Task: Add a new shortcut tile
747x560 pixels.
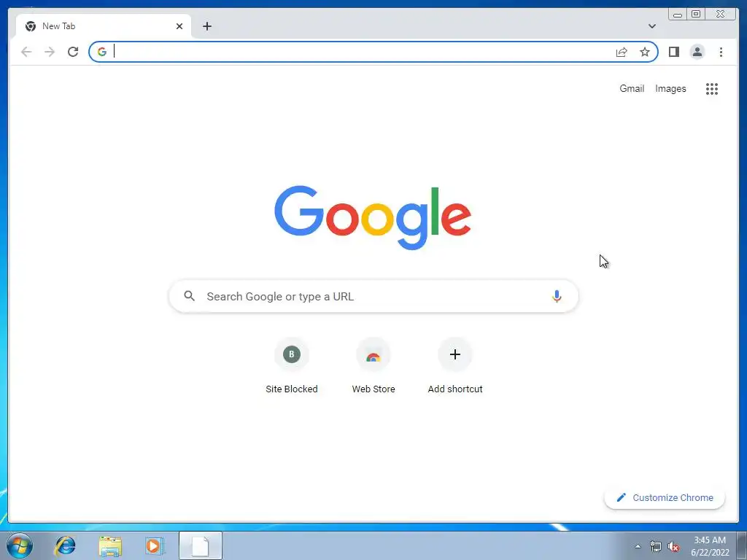Action: click(455, 366)
